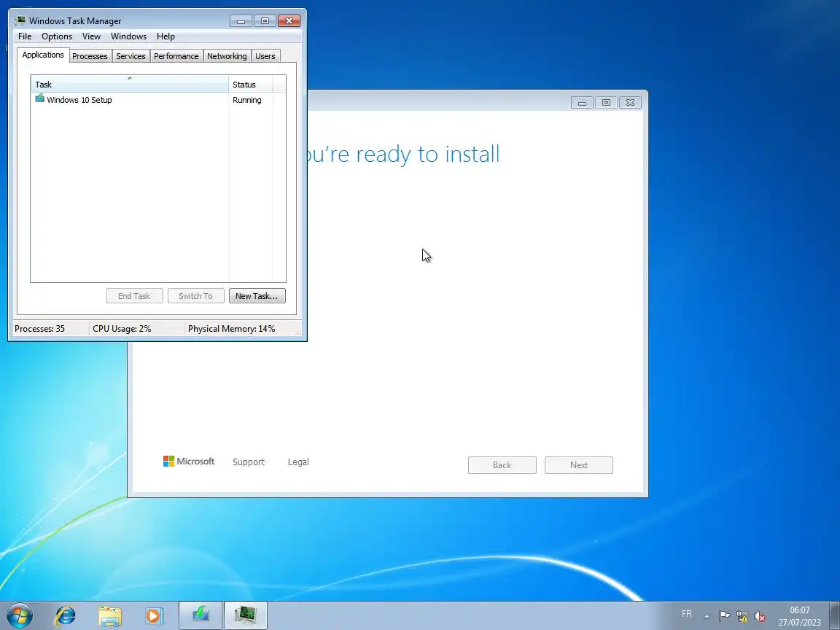Screen dimensions: 840x630
Task: Click the New Task... button
Action: coord(257,296)
